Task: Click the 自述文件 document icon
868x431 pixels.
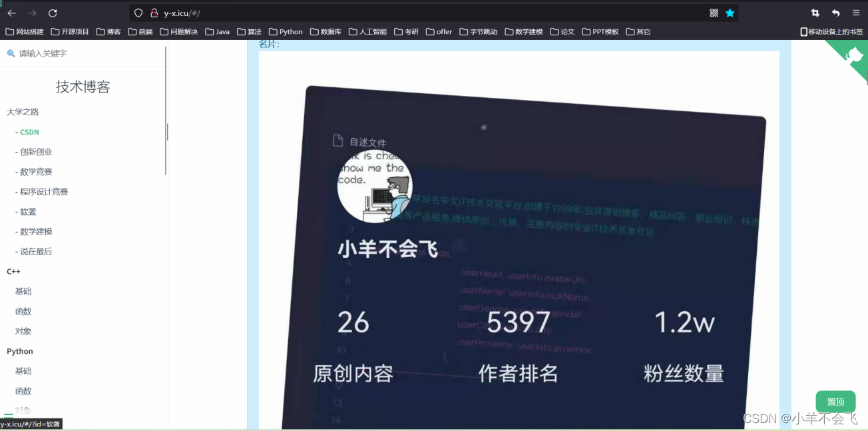Action: pyautogui.click(x=338, y=141)
